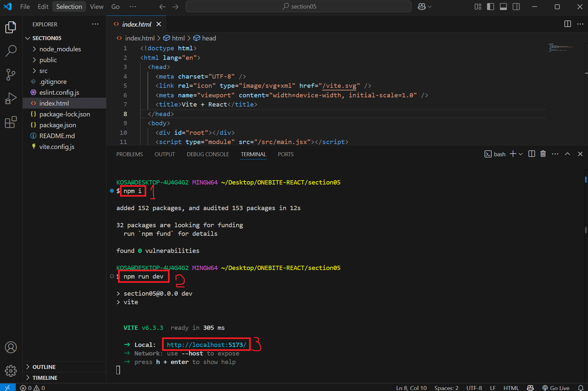The height and width of the screenshot is (391, 588).
Task: Expand the src folder
Action: tap(64, 71)
